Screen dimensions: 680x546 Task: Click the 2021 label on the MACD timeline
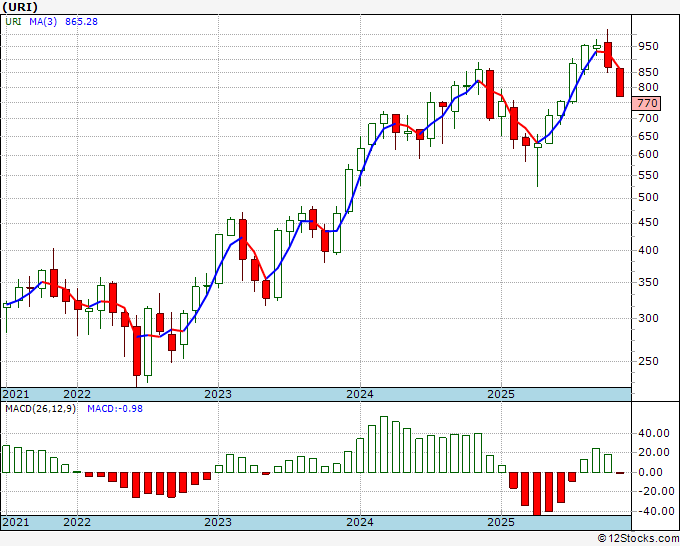click(x=16, y=522)
